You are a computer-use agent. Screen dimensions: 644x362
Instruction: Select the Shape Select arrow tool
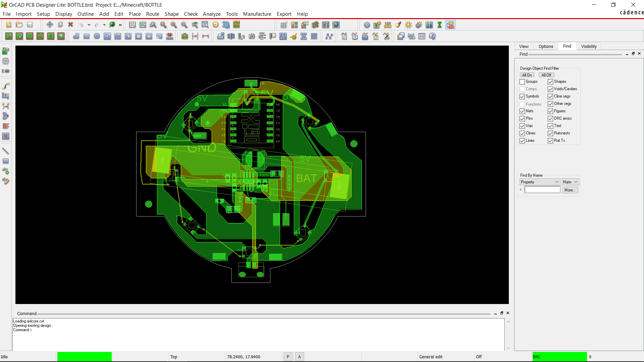107,36
